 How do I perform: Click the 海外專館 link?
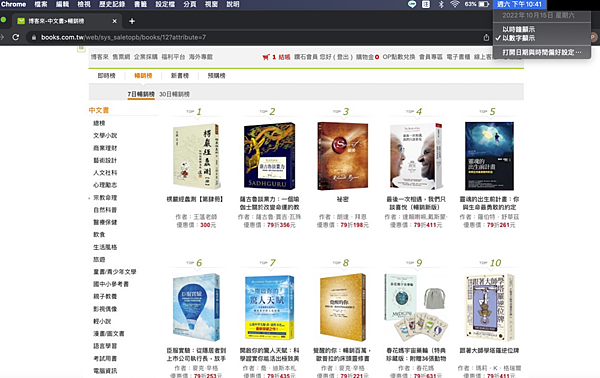[201, 57]
